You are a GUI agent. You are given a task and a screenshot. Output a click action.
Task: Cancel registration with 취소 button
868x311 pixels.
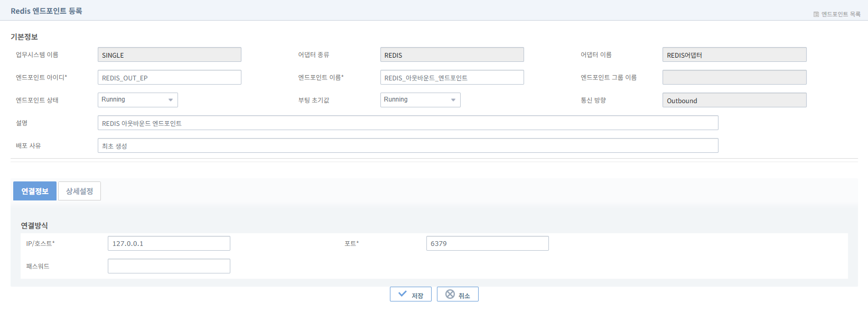tap(458, 294)
